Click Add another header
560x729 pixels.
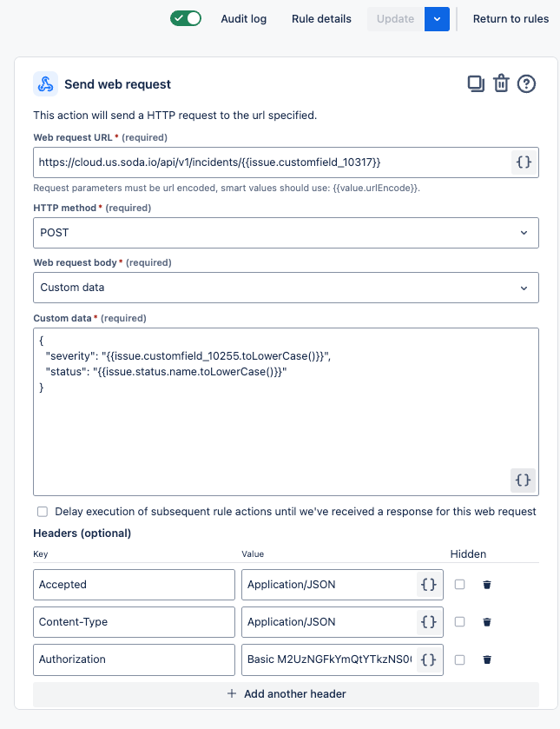pyautogui.click(x=286, y=694)
